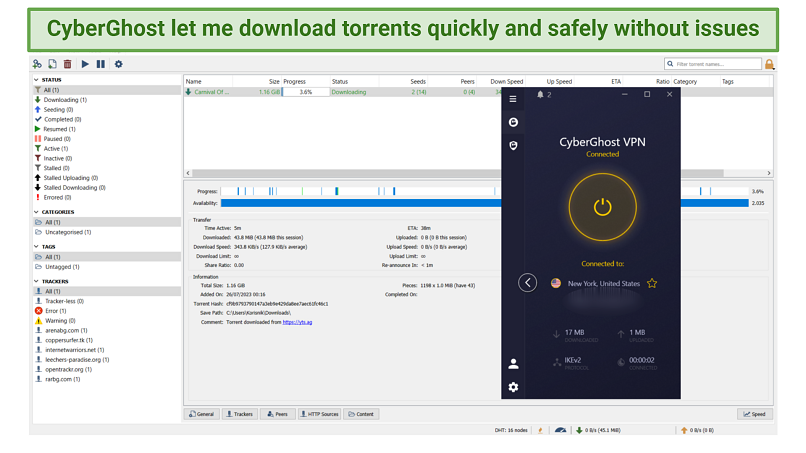Open CyberGhost privacy shield sidebar icon

click(513, 146)
